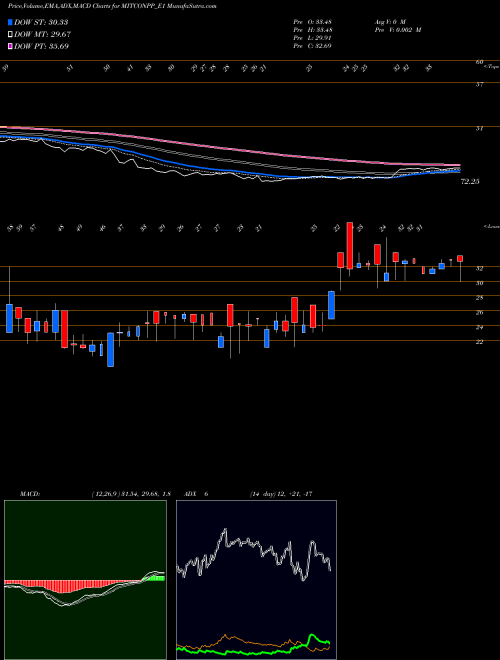Select the 'Pre O: 33.48' value
The width and height of the screenshot is (500, 660).
(312, 22)
